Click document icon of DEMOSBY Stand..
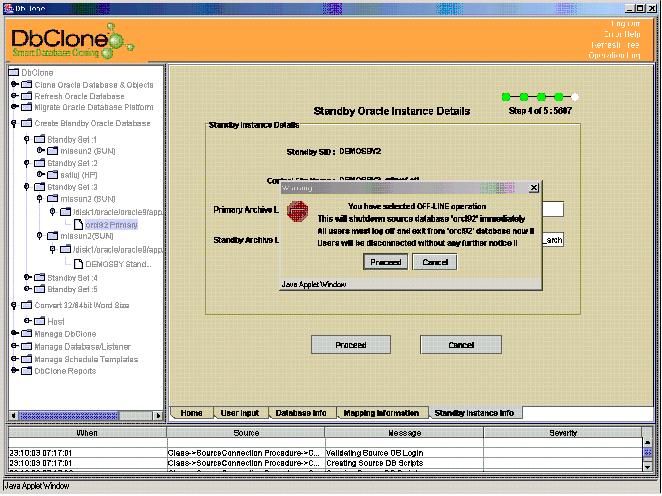Viewport: 662px width, 496px height. click(78, 264)
